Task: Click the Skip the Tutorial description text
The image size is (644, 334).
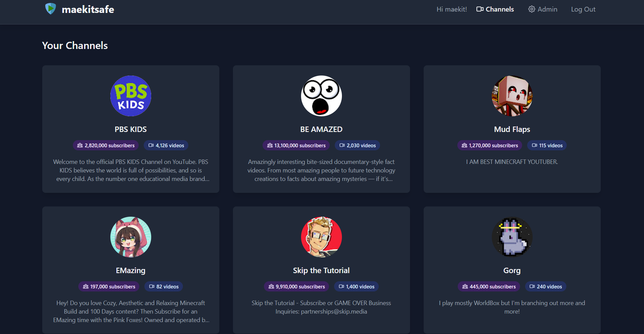Action: (321, 307)
